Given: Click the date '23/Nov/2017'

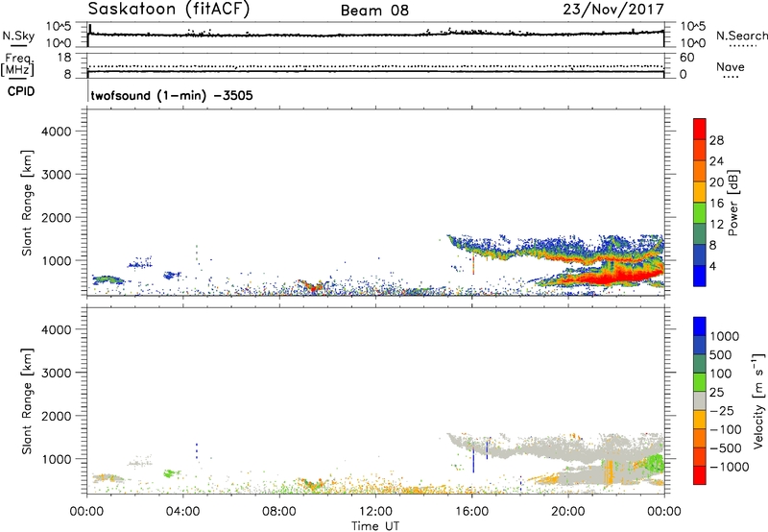Looking at the screenshot, I should [613, 9].
